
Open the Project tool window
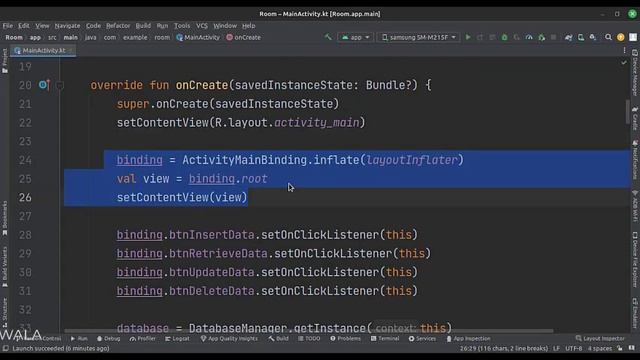click(4, 60)
